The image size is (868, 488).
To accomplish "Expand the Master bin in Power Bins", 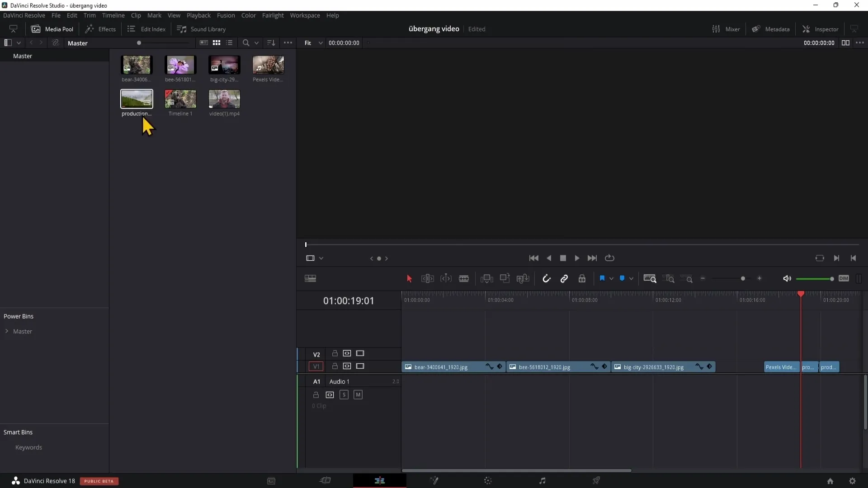I will point(7,331).
